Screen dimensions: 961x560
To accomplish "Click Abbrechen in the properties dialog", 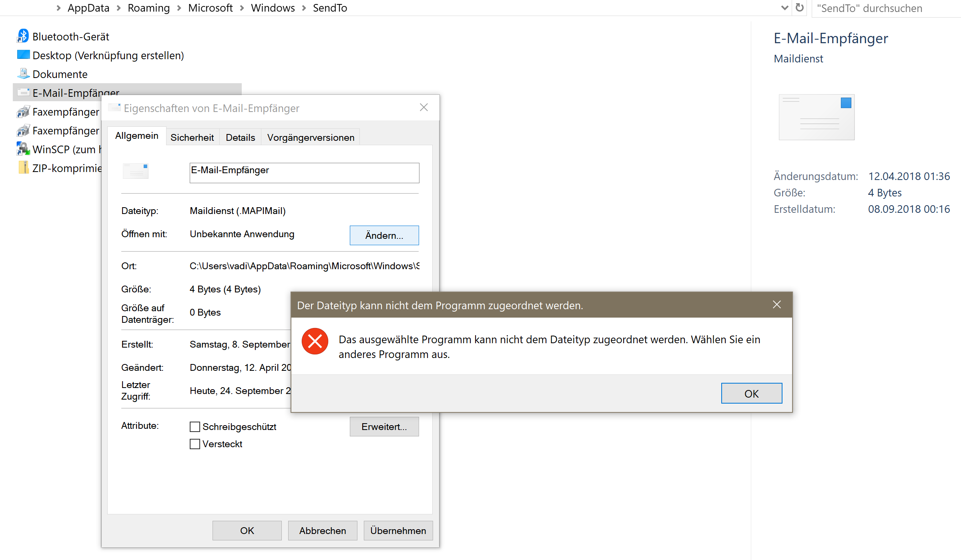I will (323, 531).
